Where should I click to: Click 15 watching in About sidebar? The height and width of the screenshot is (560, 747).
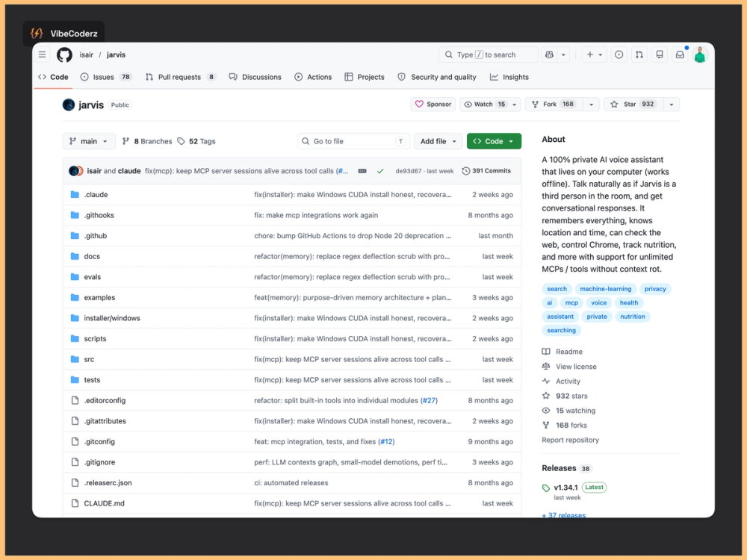point(568,411)
